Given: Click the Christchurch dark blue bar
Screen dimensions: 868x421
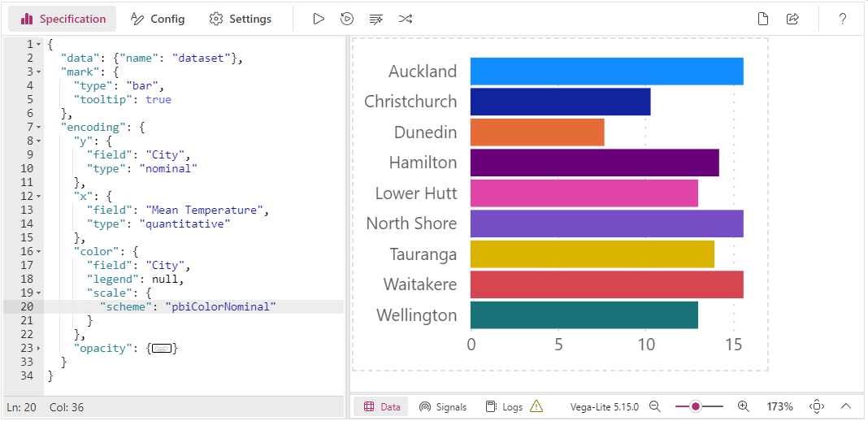Looking at the screenshot, I should 560,102.
